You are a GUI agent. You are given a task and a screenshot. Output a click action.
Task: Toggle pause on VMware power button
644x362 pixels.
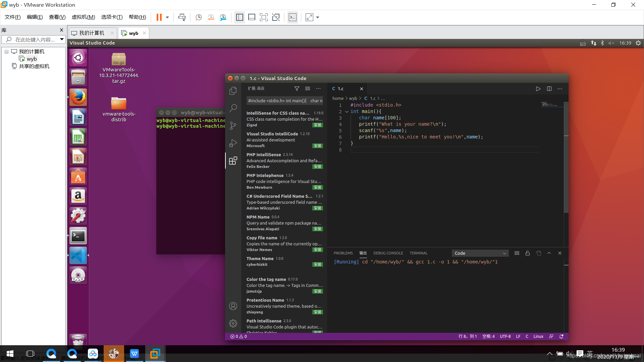pos(159,17)
